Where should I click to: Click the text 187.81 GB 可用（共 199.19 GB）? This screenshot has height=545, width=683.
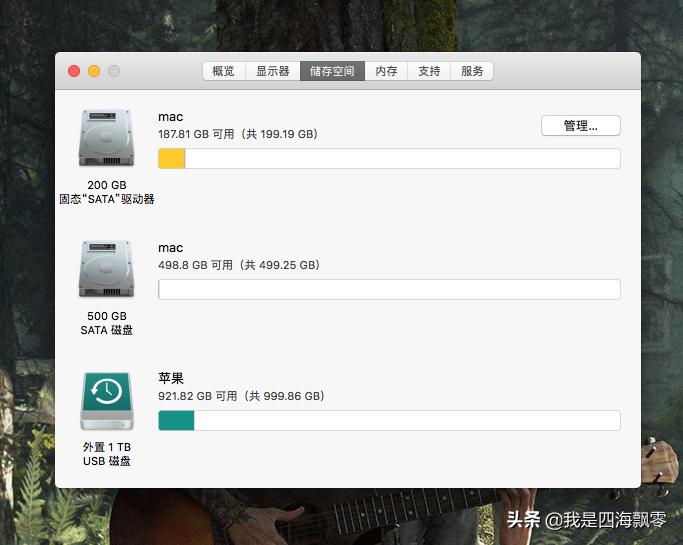pos(238,134)
